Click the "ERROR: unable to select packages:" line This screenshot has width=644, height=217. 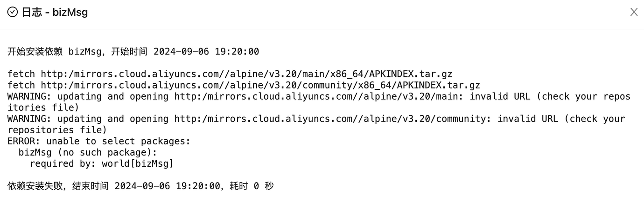coord(99,141)
